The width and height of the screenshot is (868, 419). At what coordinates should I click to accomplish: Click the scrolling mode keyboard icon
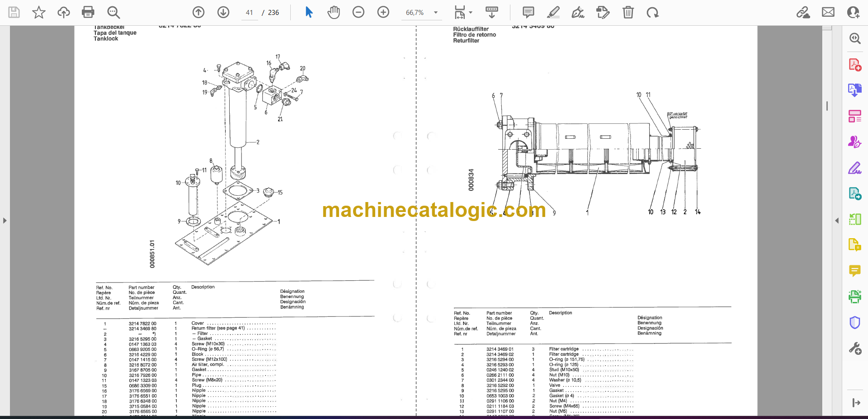coord(492,12)
